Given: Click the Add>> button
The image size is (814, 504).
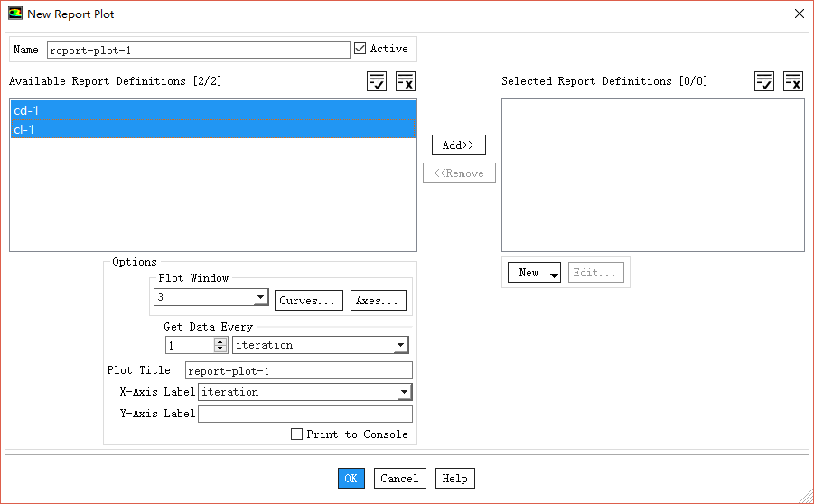Looking at the screenshot, I should pos(459,145).
